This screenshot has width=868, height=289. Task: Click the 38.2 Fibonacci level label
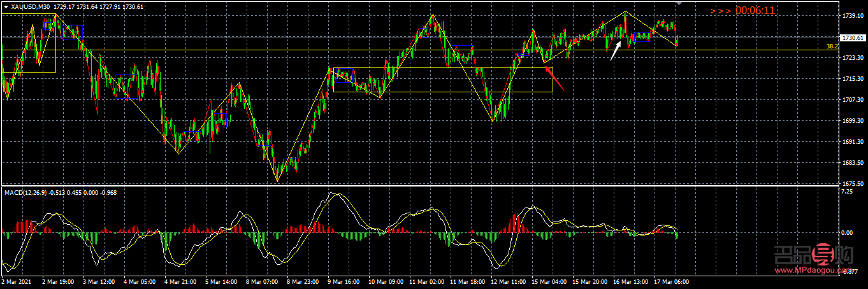coord(832,46)
